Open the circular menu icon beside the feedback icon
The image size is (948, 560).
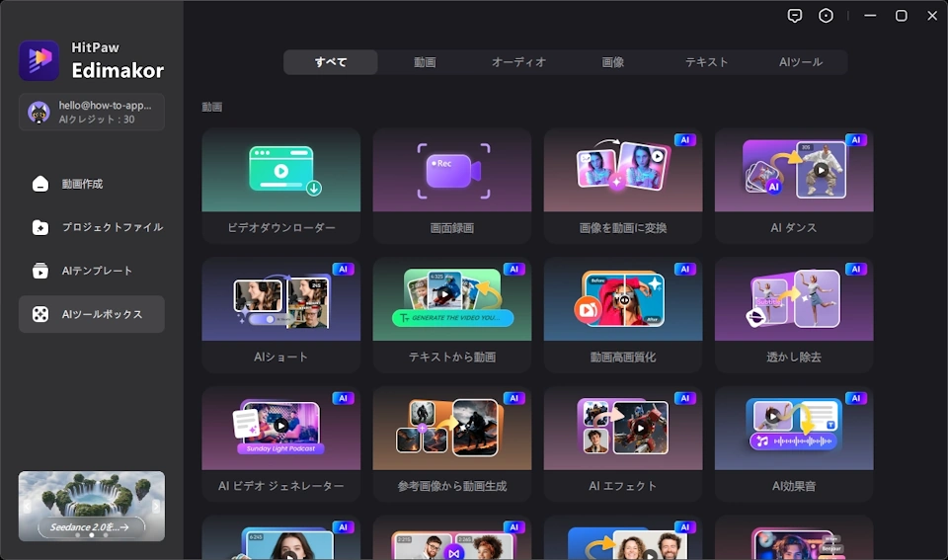tap(826, 16)
